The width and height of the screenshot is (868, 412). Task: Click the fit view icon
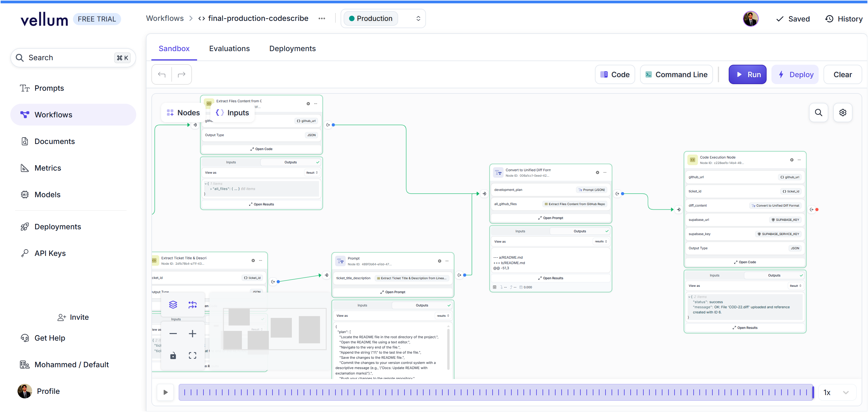click(x=193, y=355)
